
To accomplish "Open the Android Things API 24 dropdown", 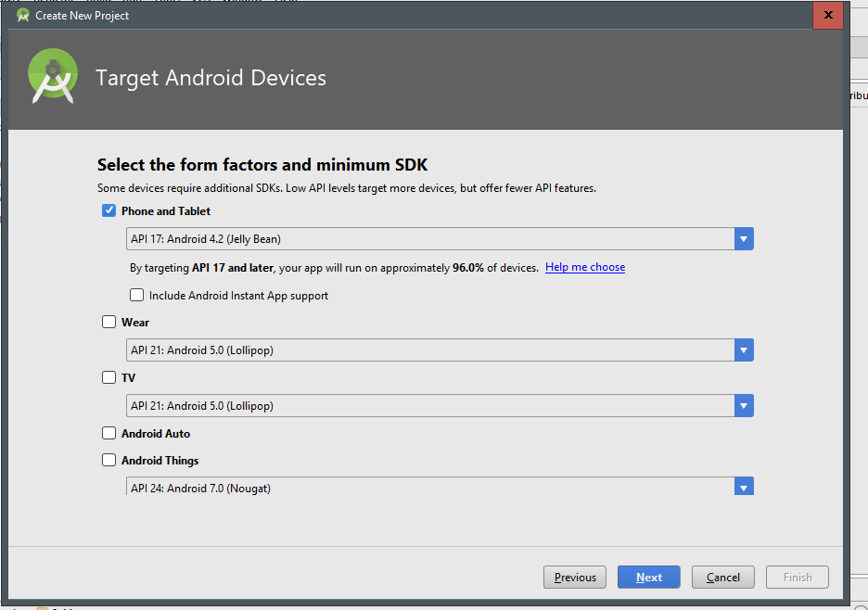I will point(440,486).
